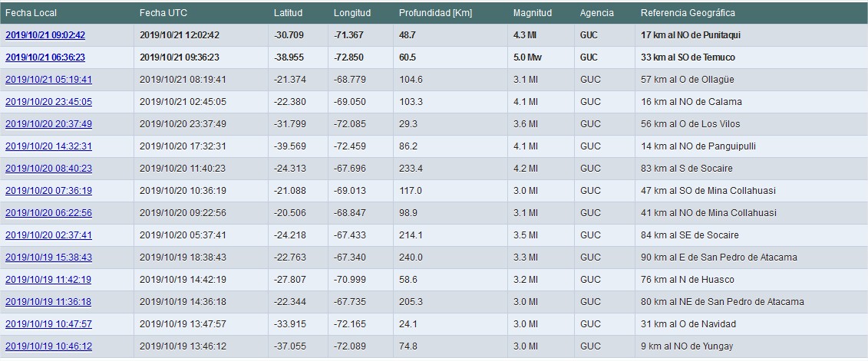Open the 2019/10/19 11:42:19 event link

[48, 279]
